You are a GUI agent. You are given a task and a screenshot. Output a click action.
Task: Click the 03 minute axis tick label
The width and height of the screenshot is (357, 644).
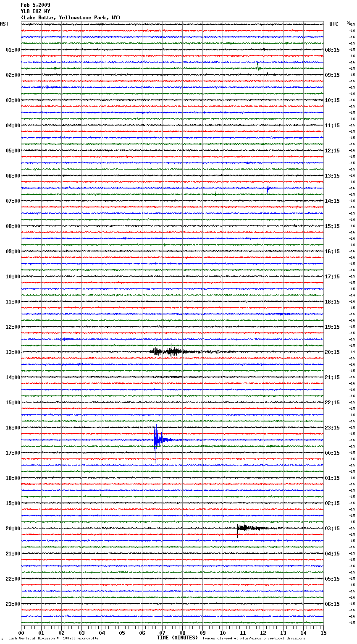(x=81, y=633)
